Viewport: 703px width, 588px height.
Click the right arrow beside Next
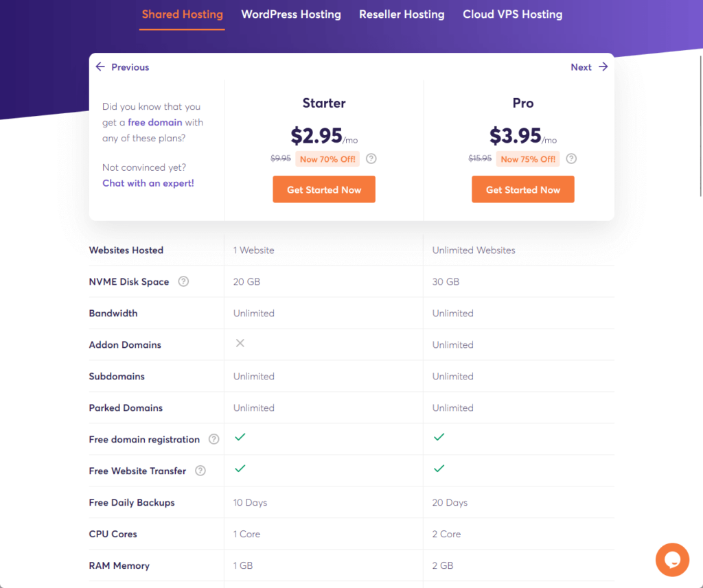click(603, 67)
